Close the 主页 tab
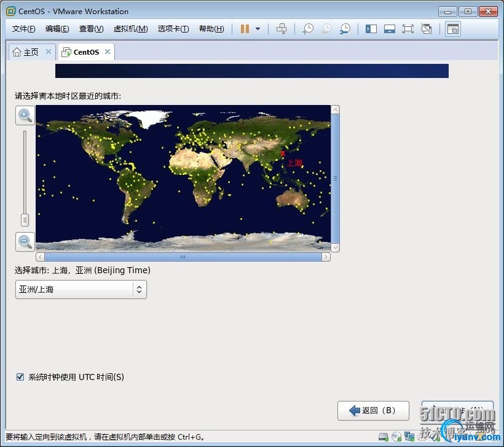This screenshot has height=447, width=504. [x=48, y=52]
